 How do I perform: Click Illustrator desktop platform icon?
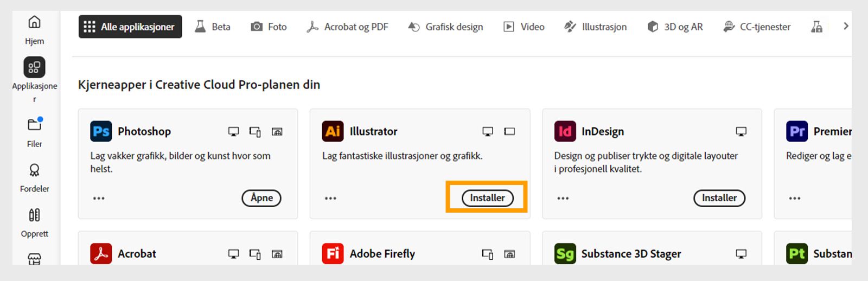488,131
